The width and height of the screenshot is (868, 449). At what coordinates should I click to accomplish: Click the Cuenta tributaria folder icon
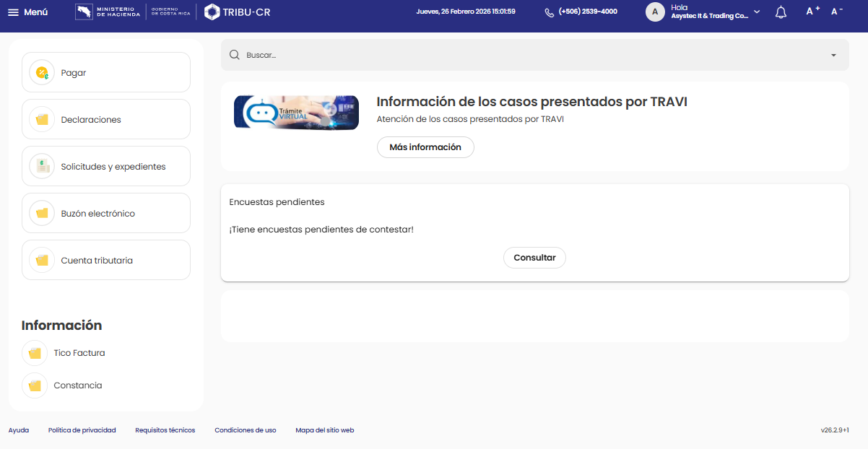pos(42,261)
